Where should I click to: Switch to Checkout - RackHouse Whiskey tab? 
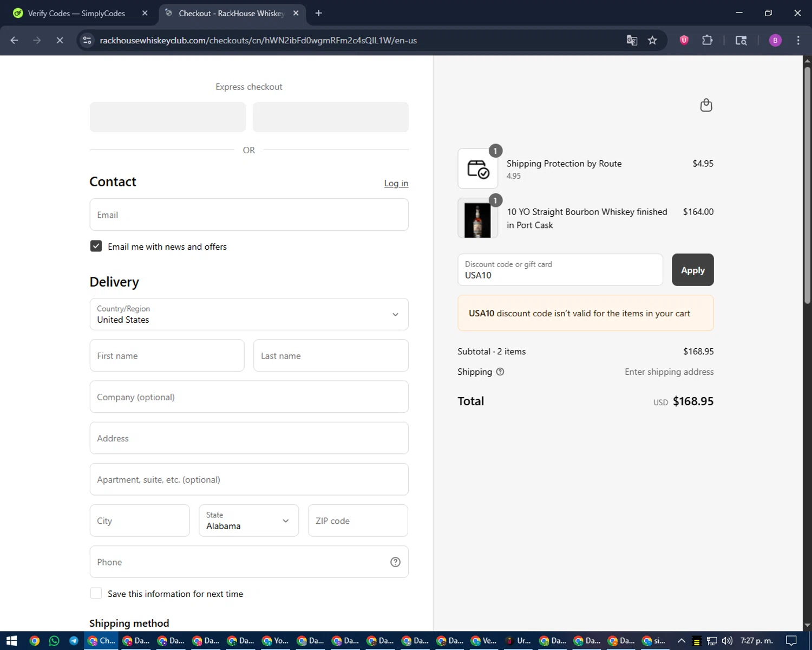(x=232, y=13)
